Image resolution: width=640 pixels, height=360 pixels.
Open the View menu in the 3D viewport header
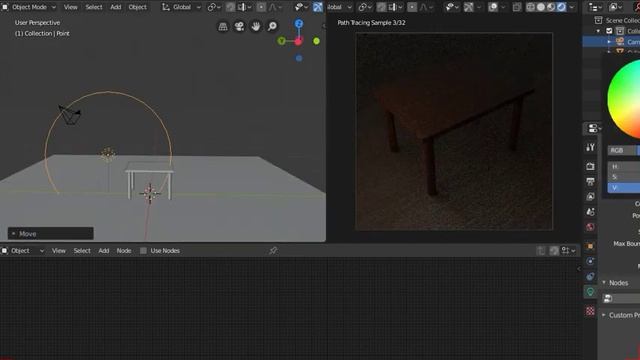[x=71, y=7]
